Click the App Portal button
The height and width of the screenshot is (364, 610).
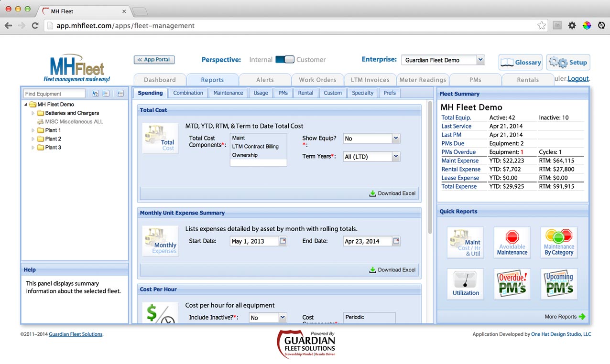coord(154,60)
